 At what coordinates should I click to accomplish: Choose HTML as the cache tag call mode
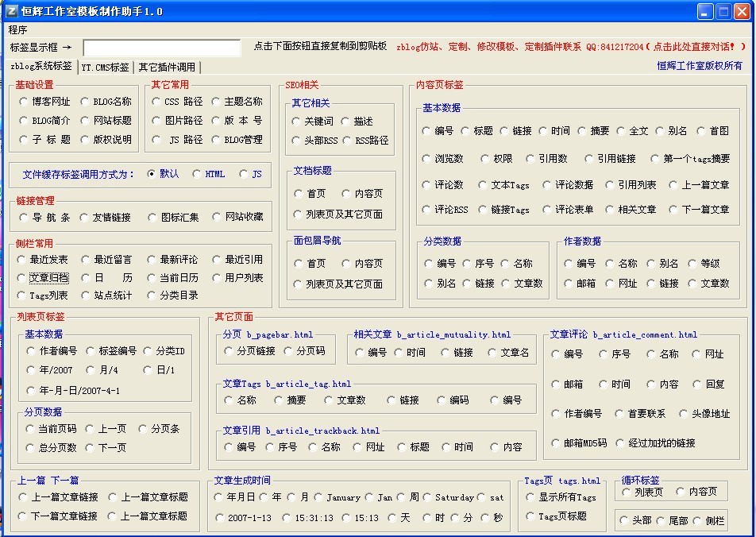(197, 174)
